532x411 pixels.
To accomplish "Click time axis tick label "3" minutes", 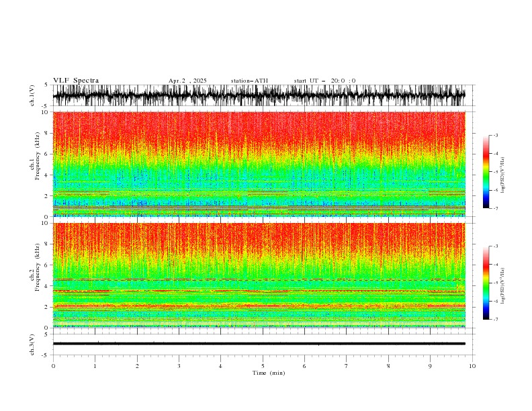I will [179, 366].
